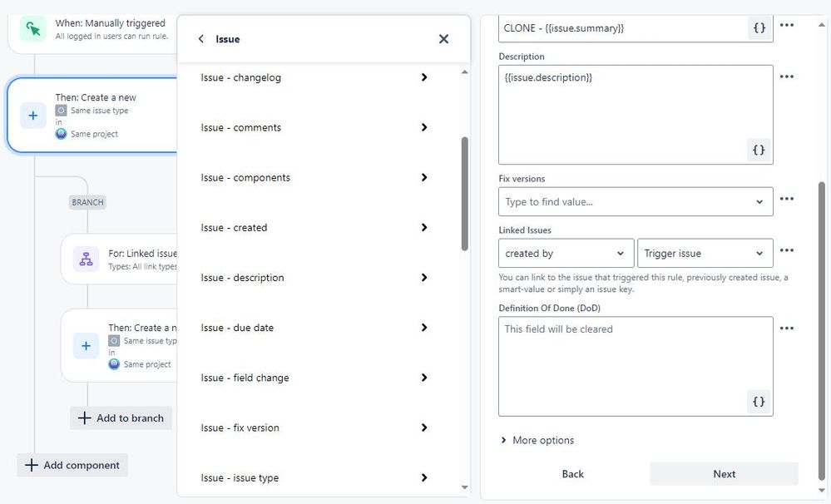Open more options menu for Summary field
The height and width of the screenshot is (504, 831).
coord(787,25)
